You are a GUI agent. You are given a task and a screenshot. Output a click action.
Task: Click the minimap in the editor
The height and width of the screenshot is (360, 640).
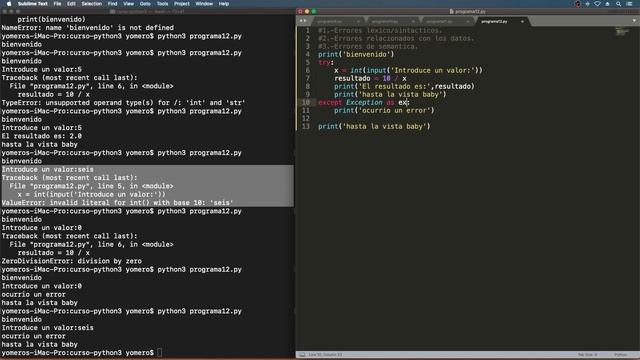[622, 31]
